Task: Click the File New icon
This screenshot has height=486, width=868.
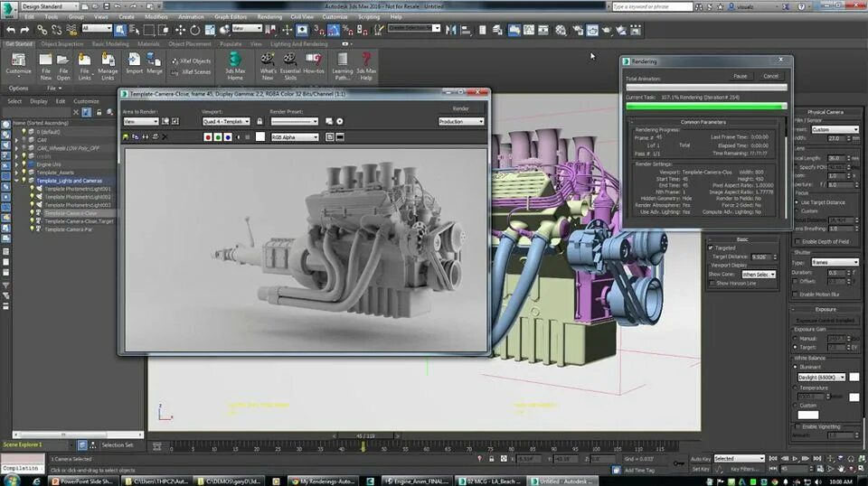Action: coord(46,66)
